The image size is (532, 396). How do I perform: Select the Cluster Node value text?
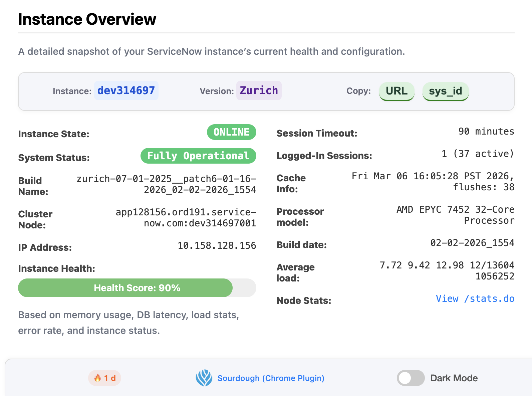tap(186, 218)
